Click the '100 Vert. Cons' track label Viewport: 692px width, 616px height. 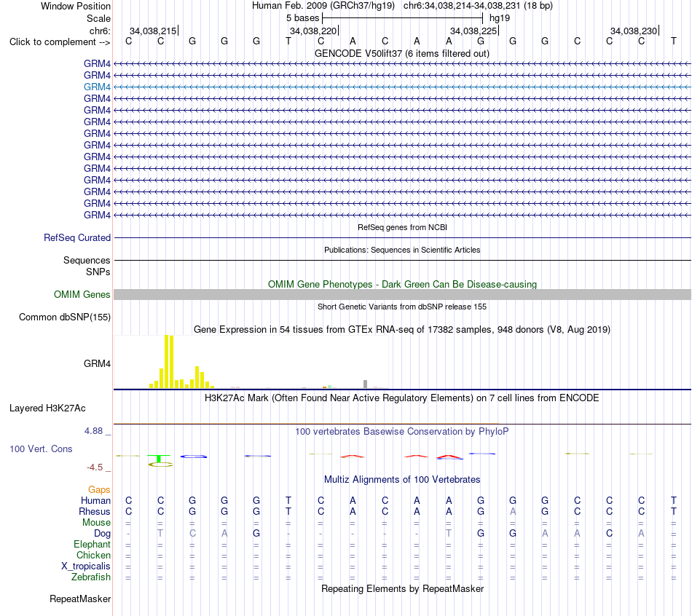41,449
